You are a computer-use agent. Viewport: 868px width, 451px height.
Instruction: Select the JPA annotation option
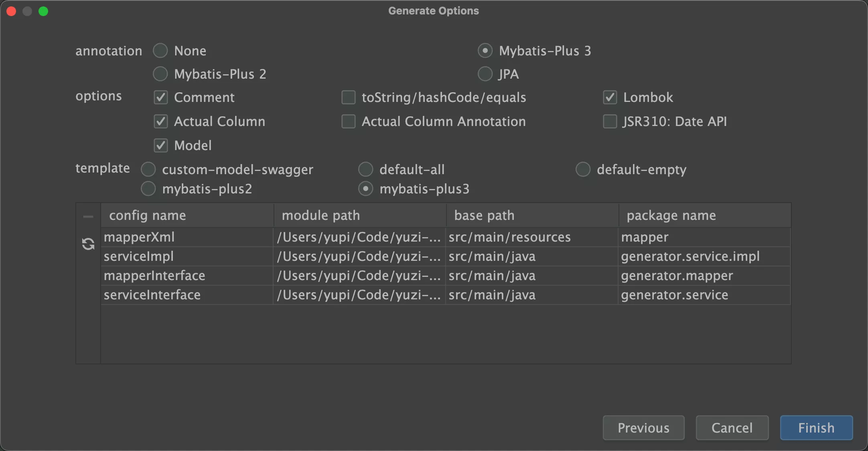pos(485,73)
